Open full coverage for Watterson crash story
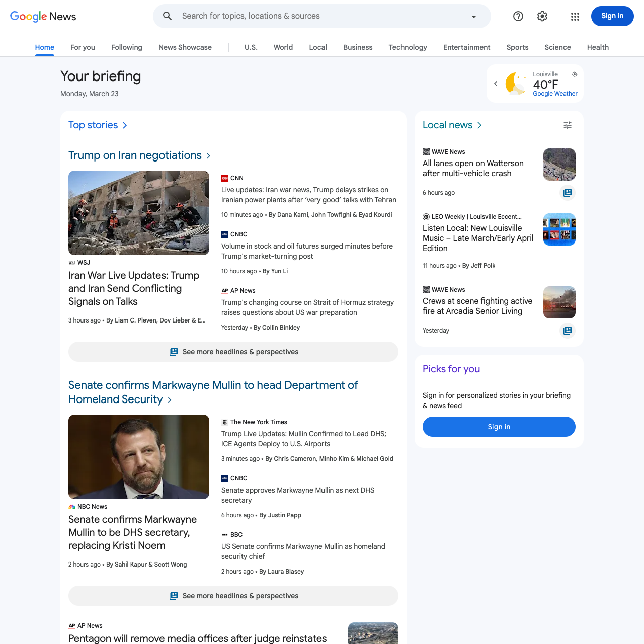This screenshot has height=644, width=644. 567,193
